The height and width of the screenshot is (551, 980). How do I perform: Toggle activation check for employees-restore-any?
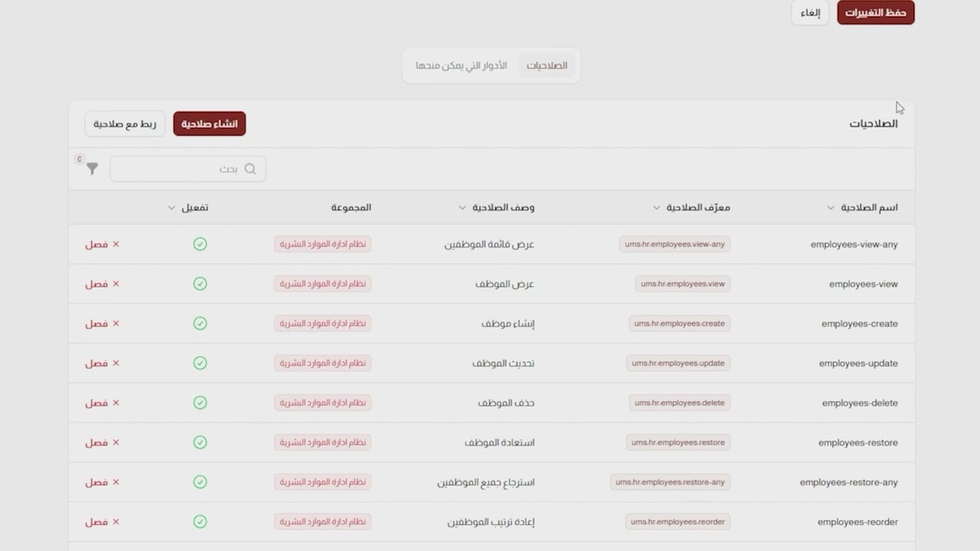click(x=200, y=482)
